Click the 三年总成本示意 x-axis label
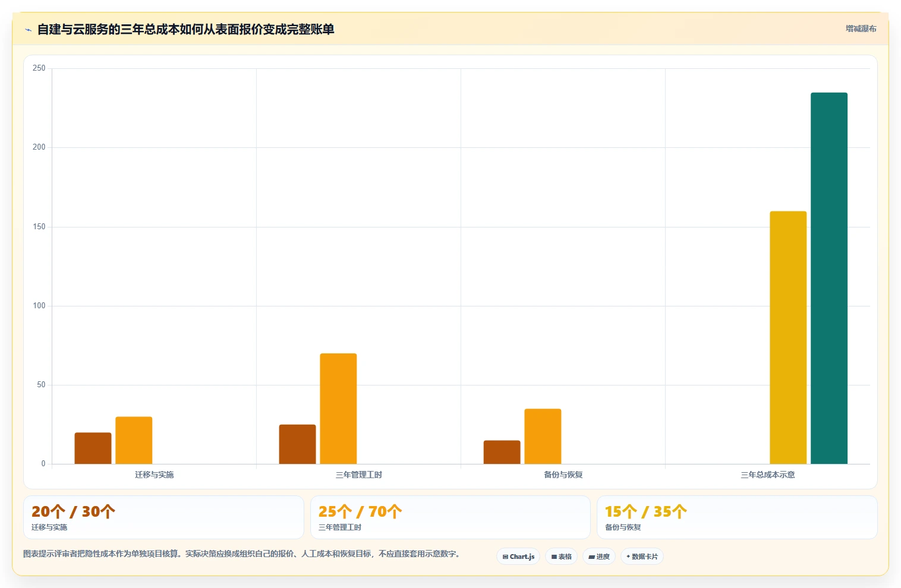 pos(767,475)
